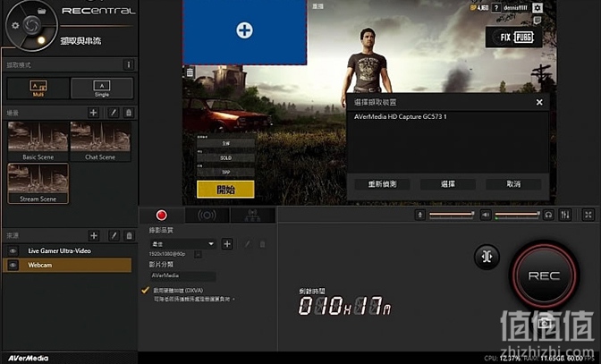The image size is (601, 364).
Task: Open audio mixer settings icon
Action: pyautogui.click(x=565, y=215)
